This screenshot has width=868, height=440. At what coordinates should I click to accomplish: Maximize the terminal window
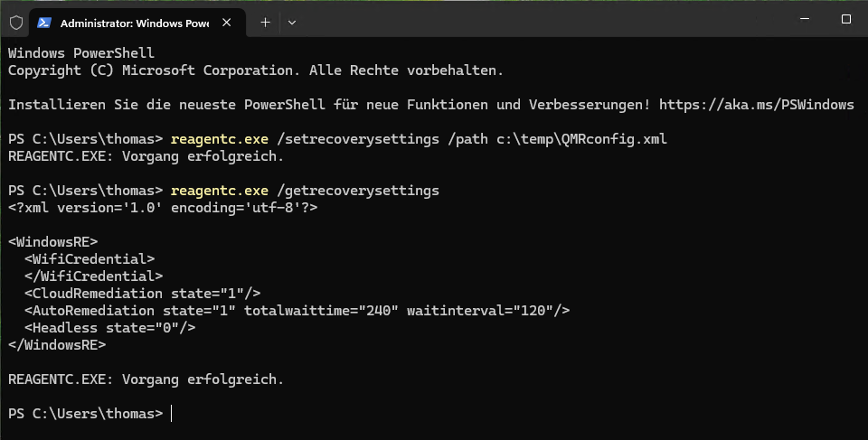point(846,20)
